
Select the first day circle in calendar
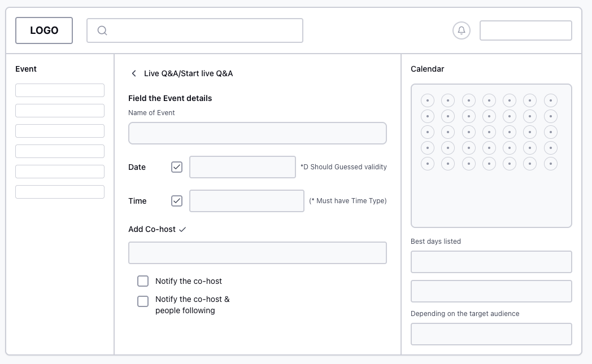tap(428, 100)
